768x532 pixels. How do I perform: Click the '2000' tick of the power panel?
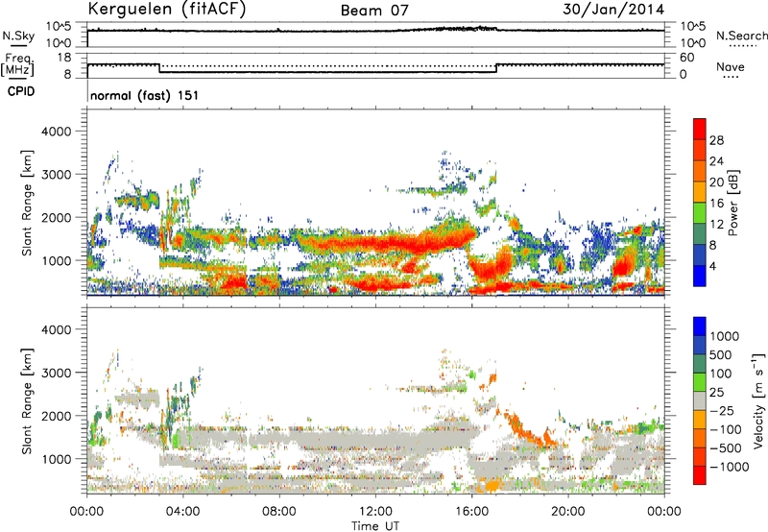(56, 217)
